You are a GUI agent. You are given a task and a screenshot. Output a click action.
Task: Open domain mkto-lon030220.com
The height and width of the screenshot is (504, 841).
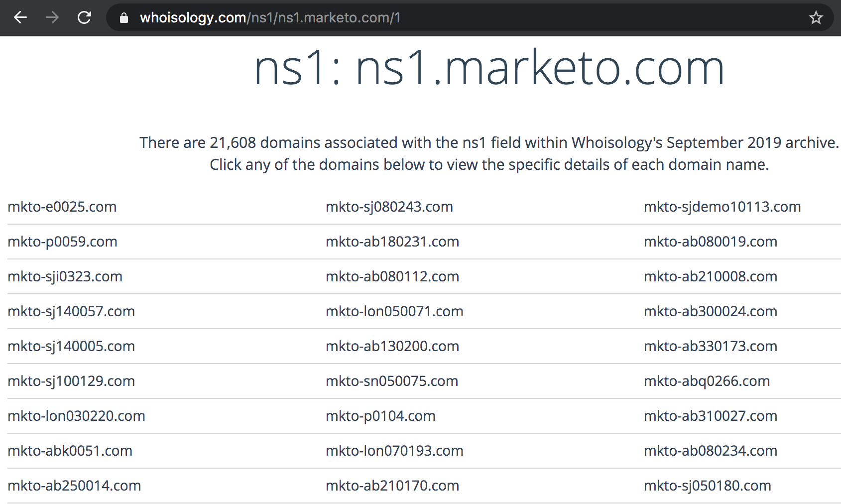77,416
